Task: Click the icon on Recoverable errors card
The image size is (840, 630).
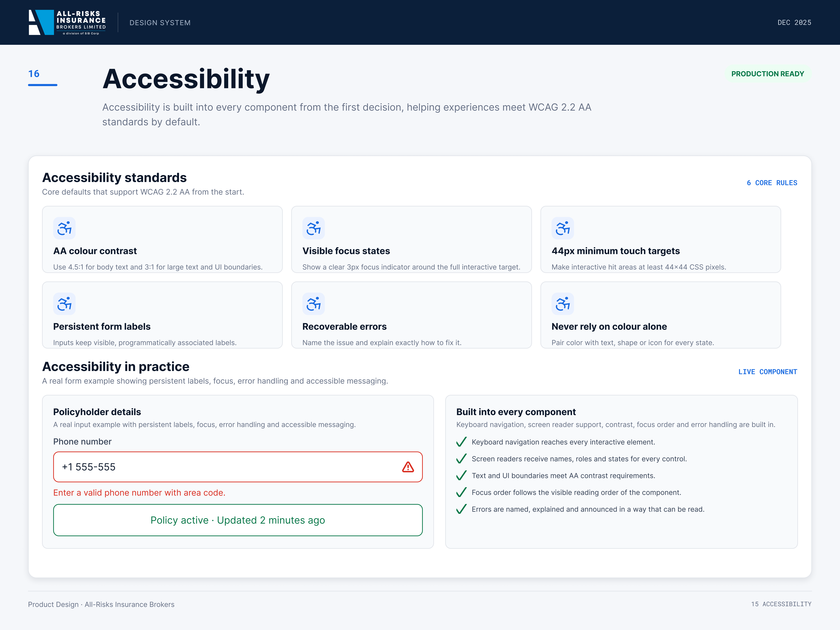Action: pos(314,304)
